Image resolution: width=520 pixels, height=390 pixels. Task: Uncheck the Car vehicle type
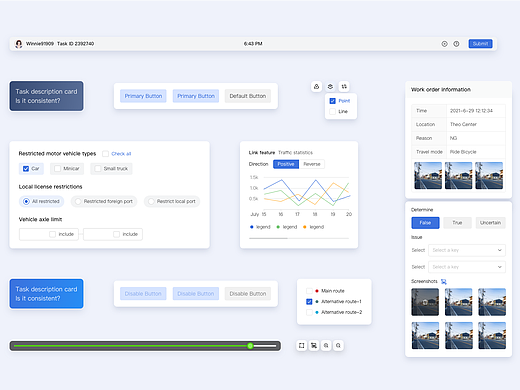click(x=26, y=169)
